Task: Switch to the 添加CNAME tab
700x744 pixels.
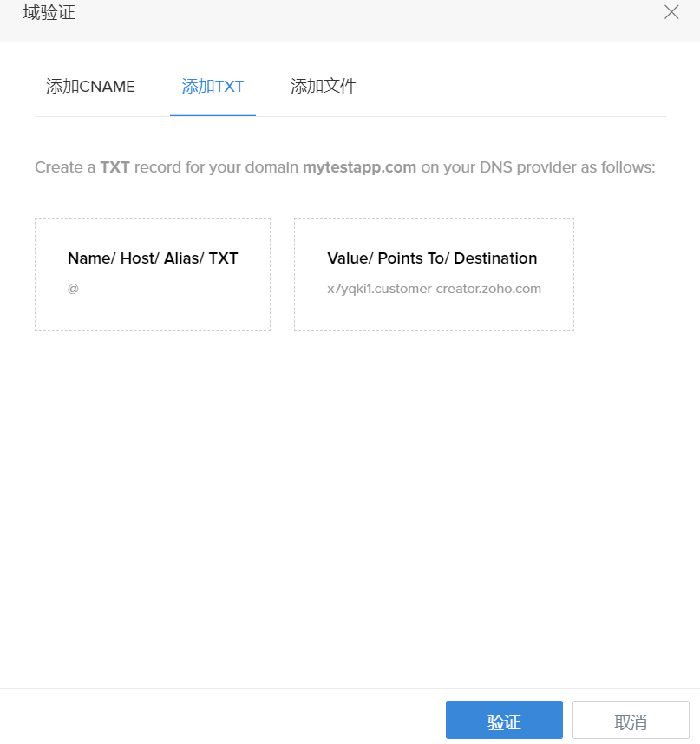Action: (90, 87)
